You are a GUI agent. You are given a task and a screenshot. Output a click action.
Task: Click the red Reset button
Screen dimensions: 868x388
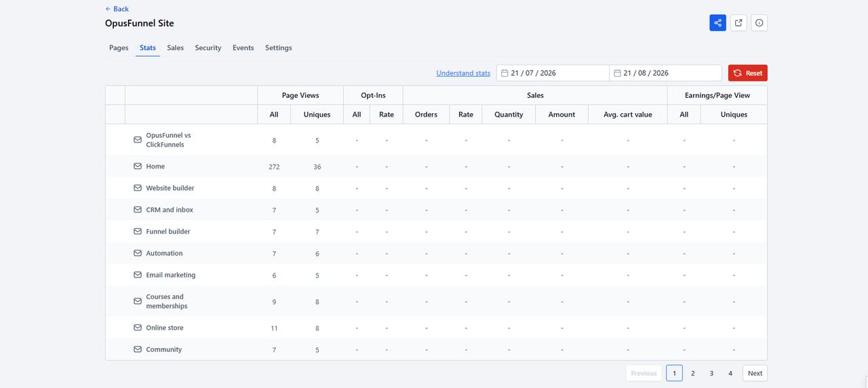[x=748, y=73]
